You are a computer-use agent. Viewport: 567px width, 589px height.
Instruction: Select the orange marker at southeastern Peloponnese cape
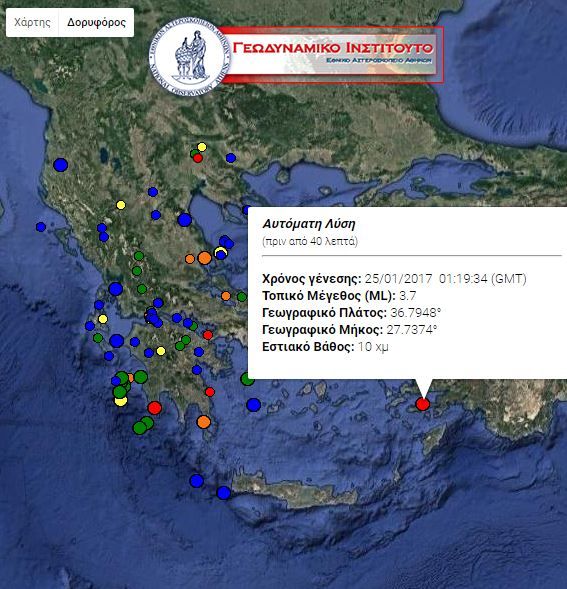click(204, 422)
